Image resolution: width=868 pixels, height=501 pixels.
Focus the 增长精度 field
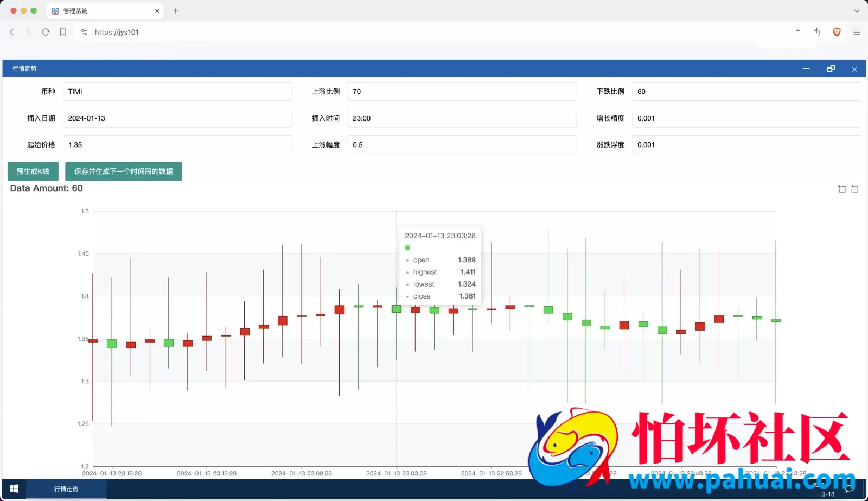746,118
